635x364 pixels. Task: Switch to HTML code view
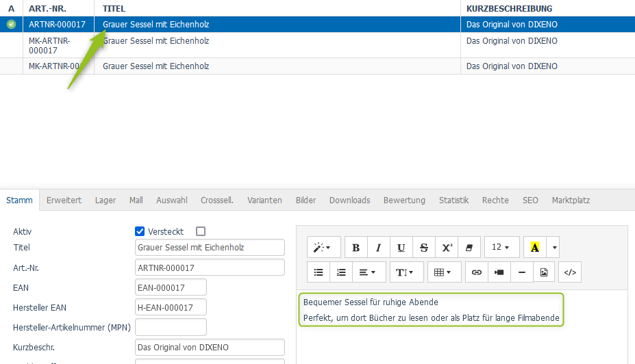point(570,272)
